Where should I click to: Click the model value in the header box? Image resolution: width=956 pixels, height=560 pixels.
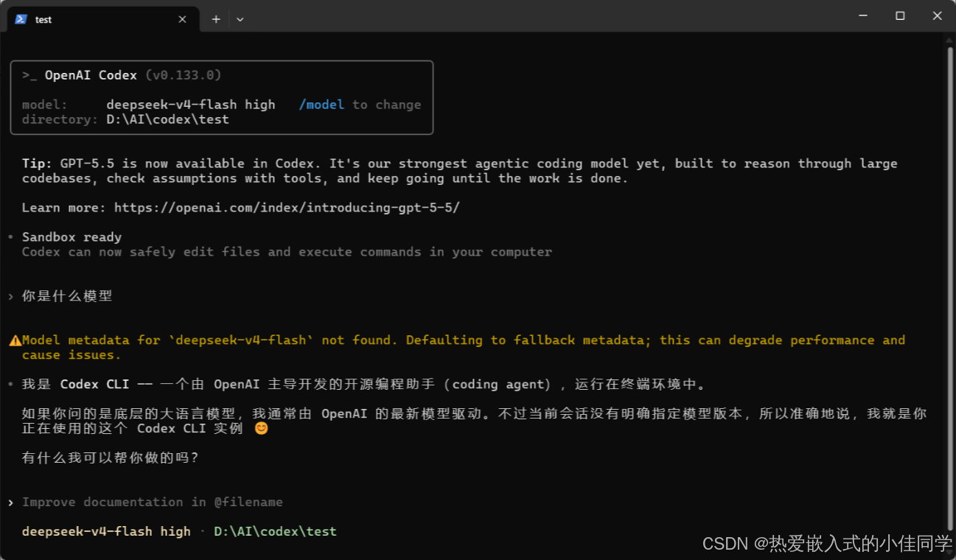[x=191, y=105]
